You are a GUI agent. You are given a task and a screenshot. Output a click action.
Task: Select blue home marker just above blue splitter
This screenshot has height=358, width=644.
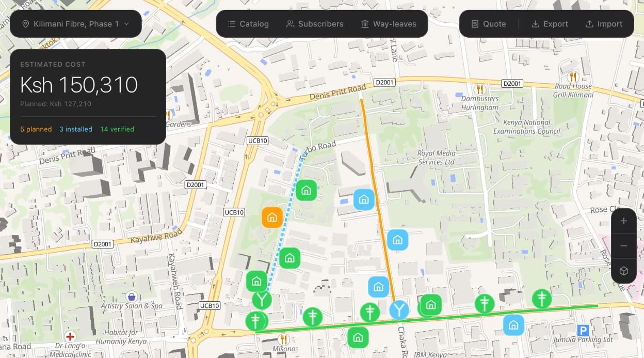coord(378,287)
